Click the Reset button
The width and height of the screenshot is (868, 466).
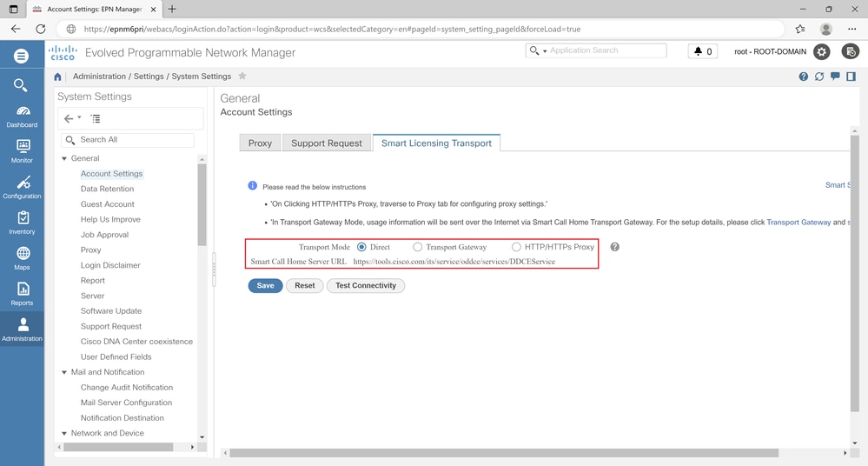(304, 285)
